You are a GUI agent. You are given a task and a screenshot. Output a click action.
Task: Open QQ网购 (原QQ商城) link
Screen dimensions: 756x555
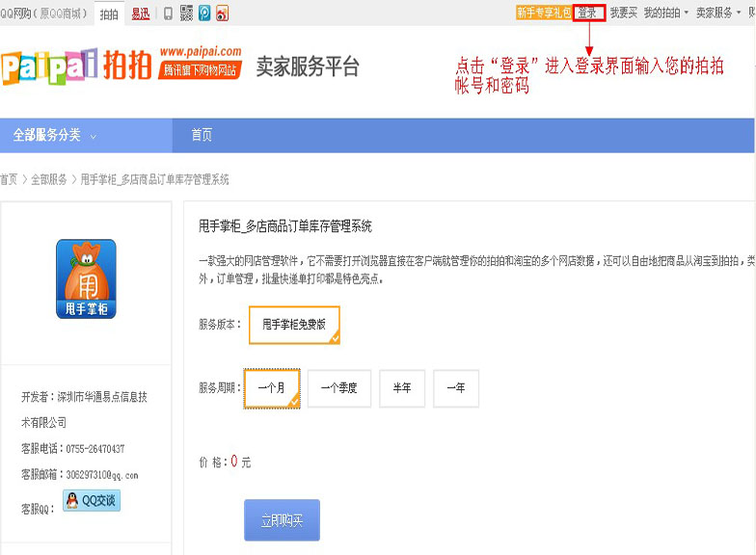pyautogui.click(x=43, y=13)
